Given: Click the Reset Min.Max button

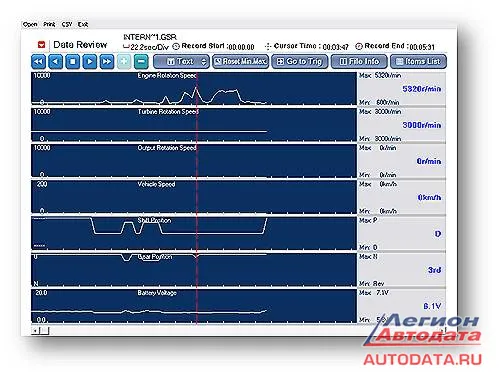Looking at the screenshot, I should (240, 62).
